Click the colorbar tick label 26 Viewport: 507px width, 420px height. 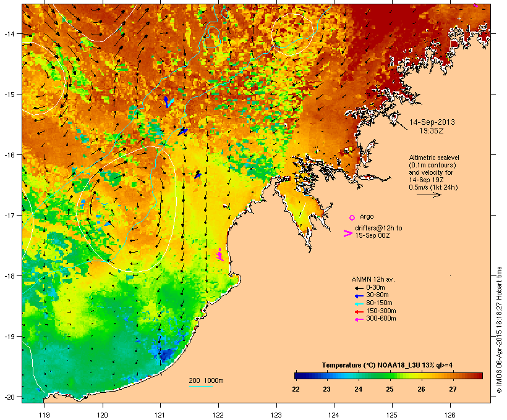point(421,389)
